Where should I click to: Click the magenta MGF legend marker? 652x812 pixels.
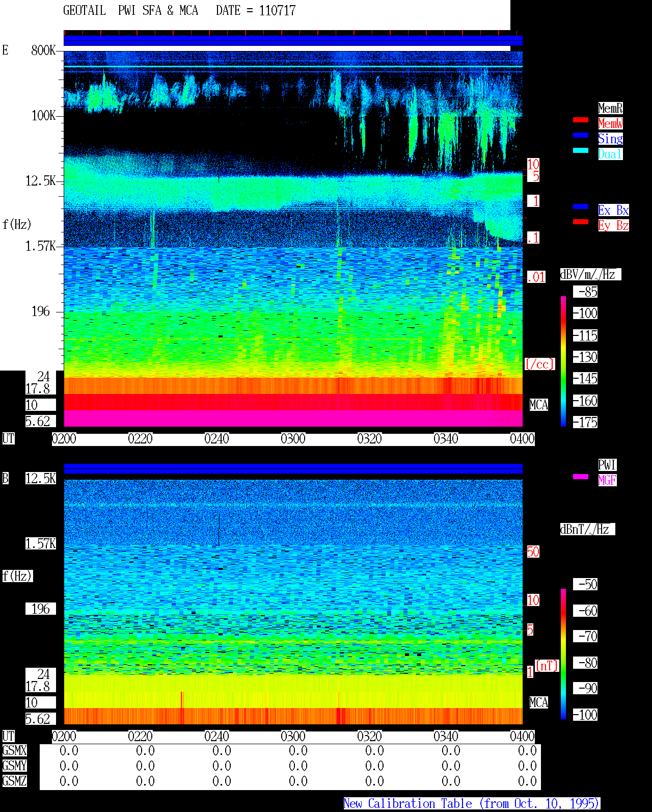coord(581,477)
